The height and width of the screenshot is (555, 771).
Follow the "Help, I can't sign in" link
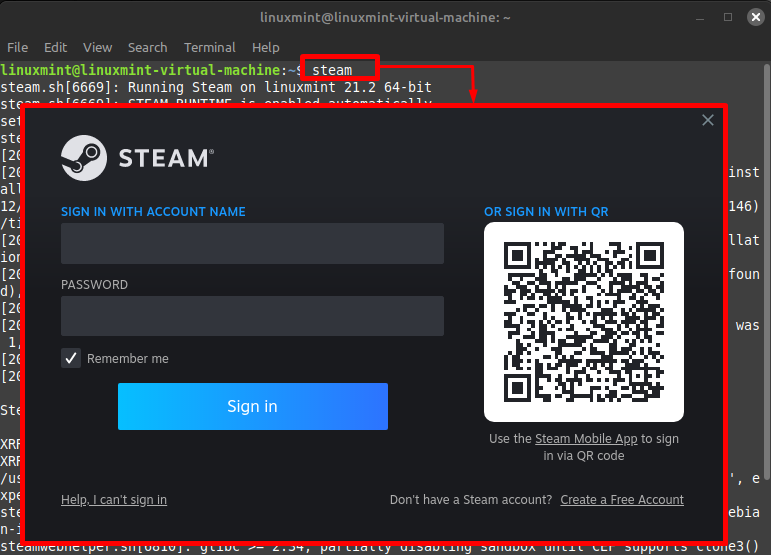114,500
